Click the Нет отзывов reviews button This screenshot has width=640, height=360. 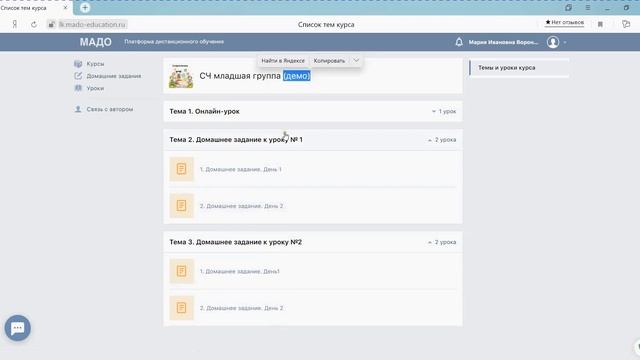point(564,22)
